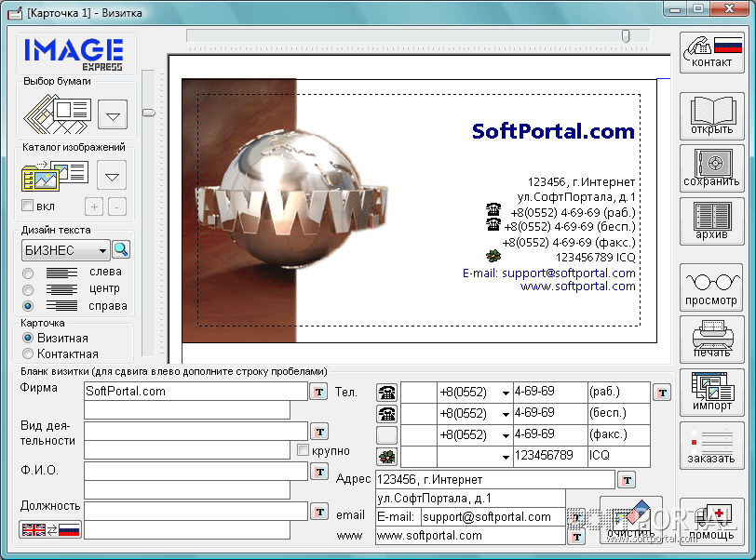Viewport: 756px width, 560px height.
Task: Click the Адрес field with 123456, г.Интернет
Action: [x=494, y=479]
